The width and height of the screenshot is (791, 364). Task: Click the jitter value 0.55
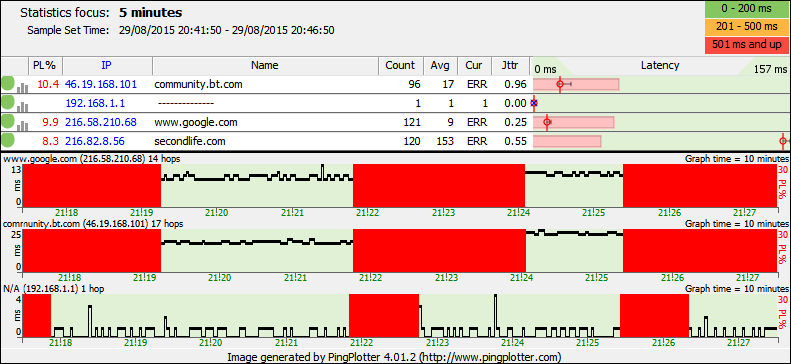point(516,141)
